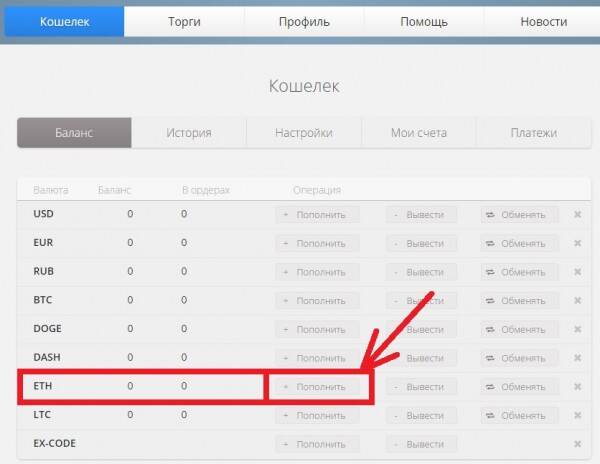This screenshot has height=464, width=600.
Task: Select the Платежи tab
Action: coord(531,133)
